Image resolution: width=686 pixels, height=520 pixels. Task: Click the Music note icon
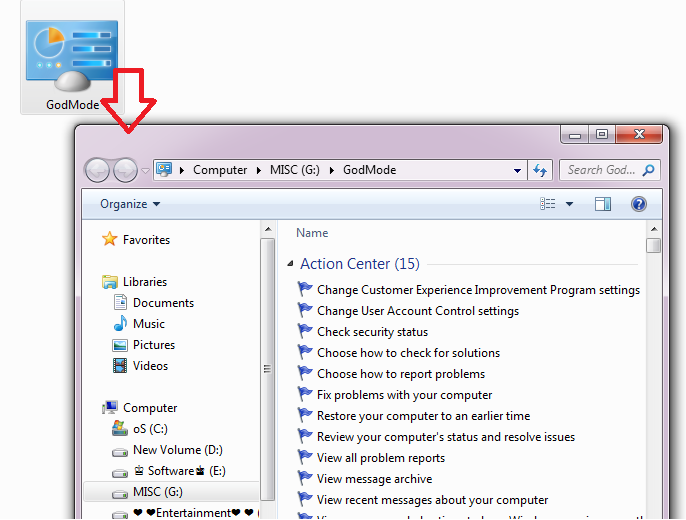120,323
